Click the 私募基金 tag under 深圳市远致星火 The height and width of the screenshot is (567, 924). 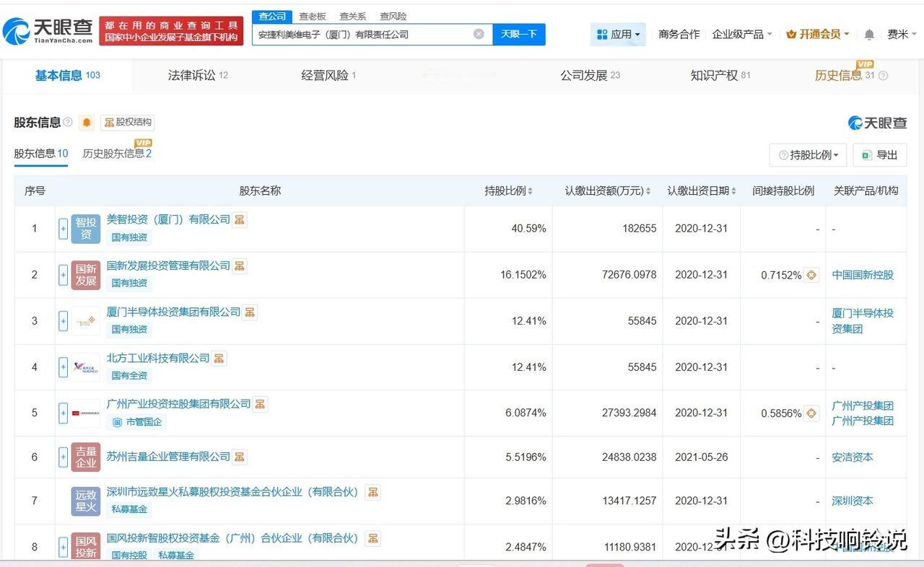[x=129, y=509]
